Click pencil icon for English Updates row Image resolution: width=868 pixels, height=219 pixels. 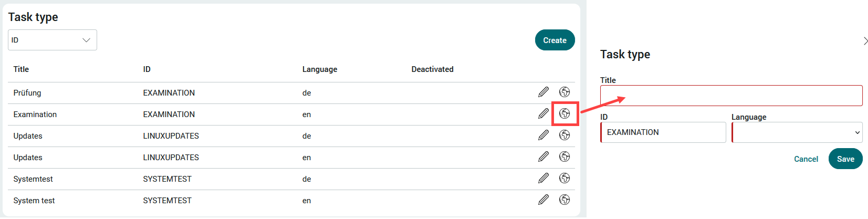click(x=543, y=157)
